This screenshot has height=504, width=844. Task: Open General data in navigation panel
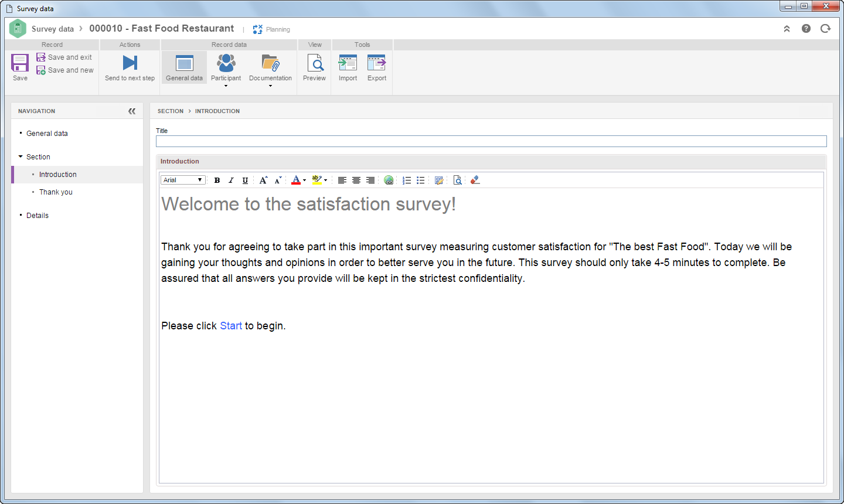pos(47,133)
